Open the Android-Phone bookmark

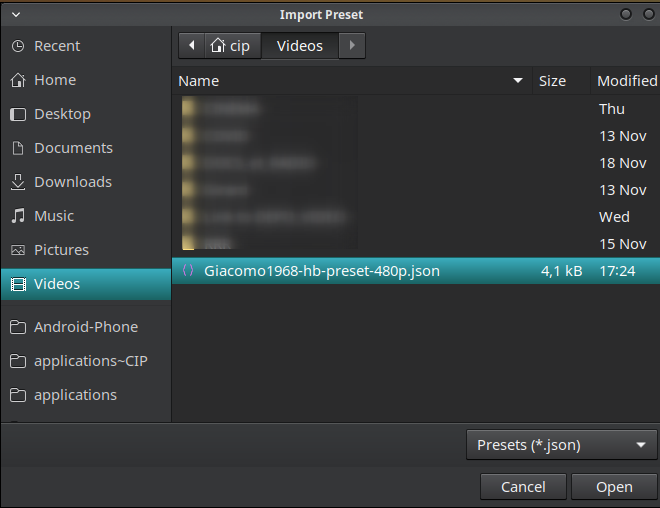pyautogui.click(x=86, y=327)
